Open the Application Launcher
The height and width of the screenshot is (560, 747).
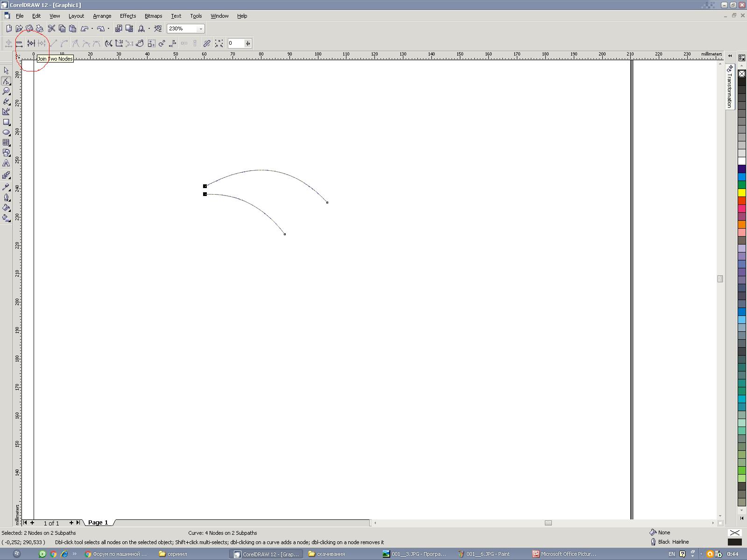click(x=141, y=28)
